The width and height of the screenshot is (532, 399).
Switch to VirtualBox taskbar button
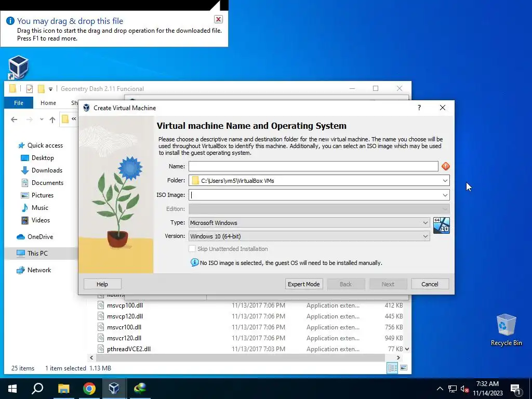(114, 389)
